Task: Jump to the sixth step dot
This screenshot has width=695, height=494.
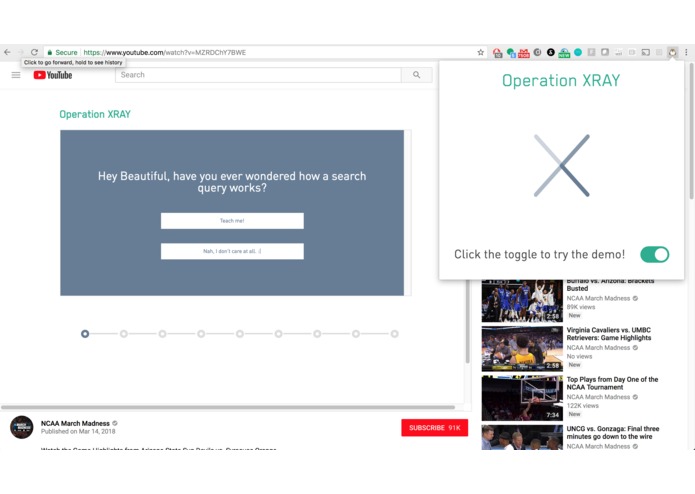Action: coord(278,334)
